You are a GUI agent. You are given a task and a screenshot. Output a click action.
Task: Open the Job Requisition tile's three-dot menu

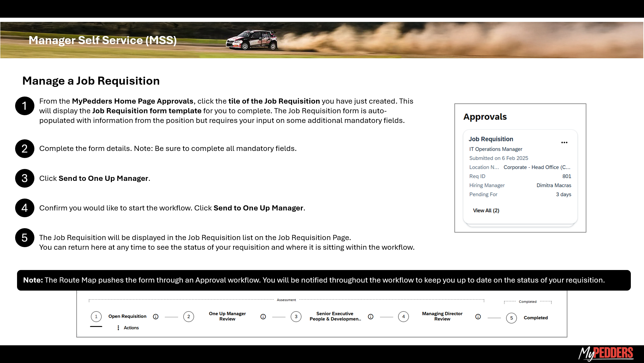click(564, 143)
